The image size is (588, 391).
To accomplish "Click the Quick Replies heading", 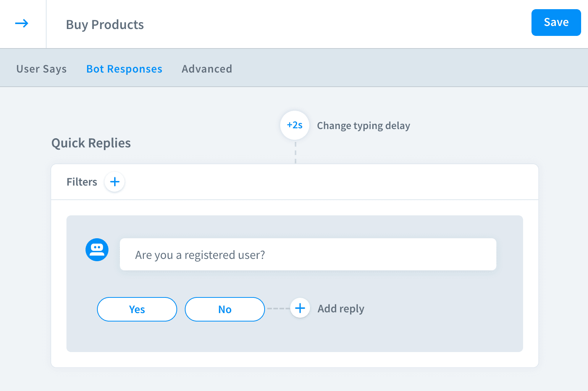I will (91, 143).
